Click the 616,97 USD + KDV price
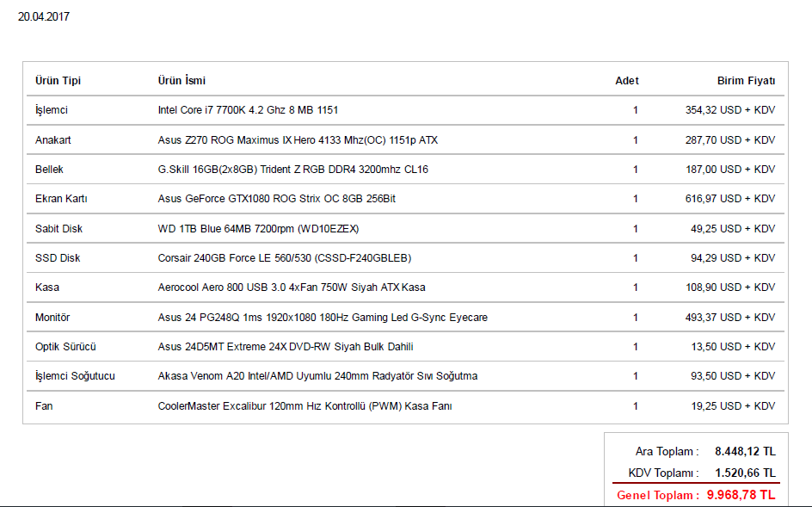 pos(730,199)
